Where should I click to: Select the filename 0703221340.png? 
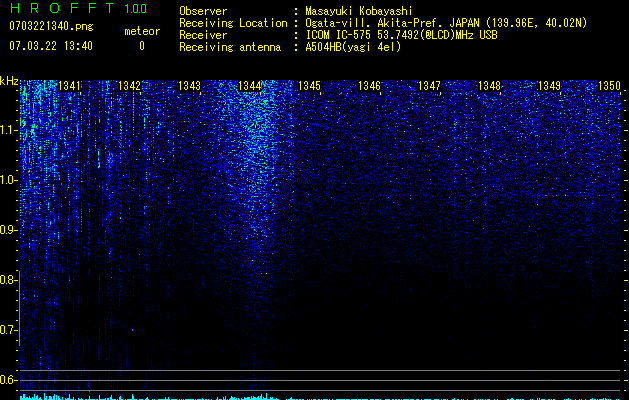(51, 26)
